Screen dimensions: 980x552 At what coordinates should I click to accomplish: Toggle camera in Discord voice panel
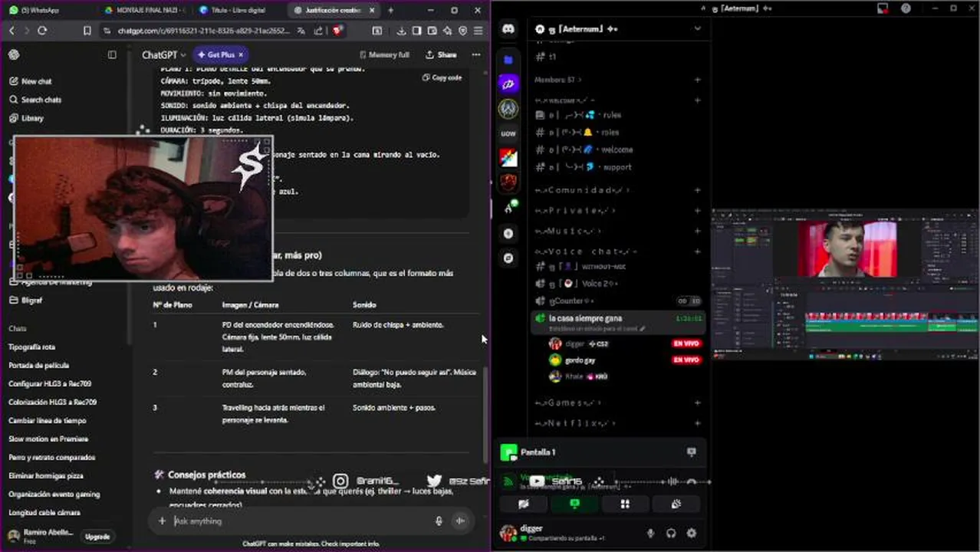point(524,504)
